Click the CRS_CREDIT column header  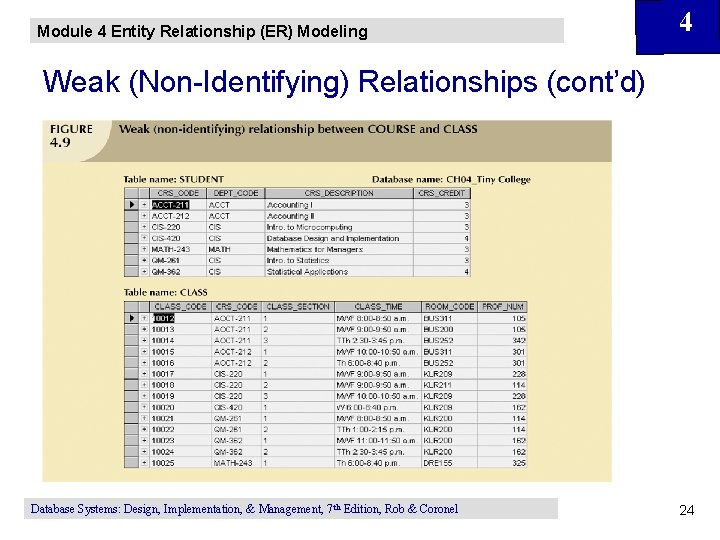(x=442, y=193)
